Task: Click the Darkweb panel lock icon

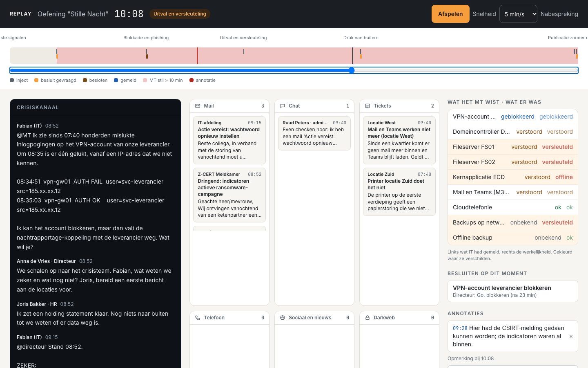Action: coord(367,318)
